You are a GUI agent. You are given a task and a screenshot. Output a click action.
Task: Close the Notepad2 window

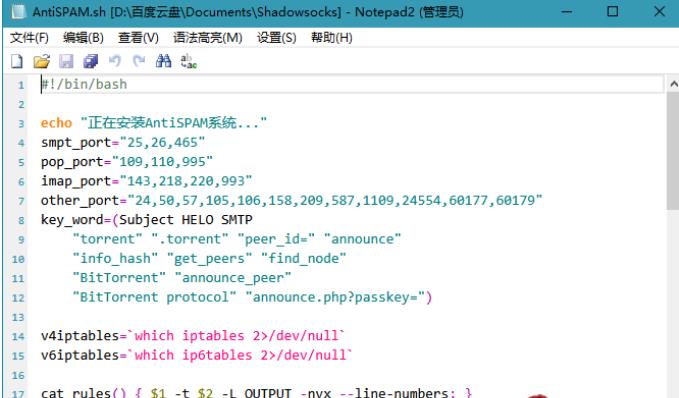[x=659, y=12]
